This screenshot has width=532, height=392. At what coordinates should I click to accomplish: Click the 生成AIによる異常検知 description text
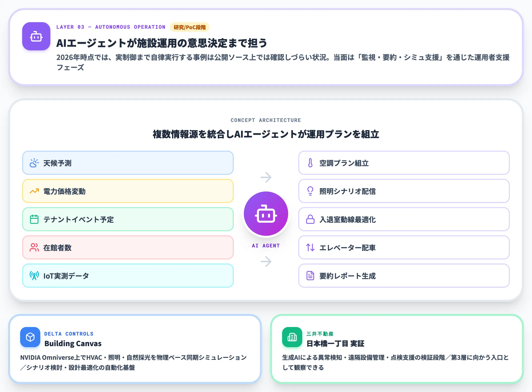click(395, 362)
